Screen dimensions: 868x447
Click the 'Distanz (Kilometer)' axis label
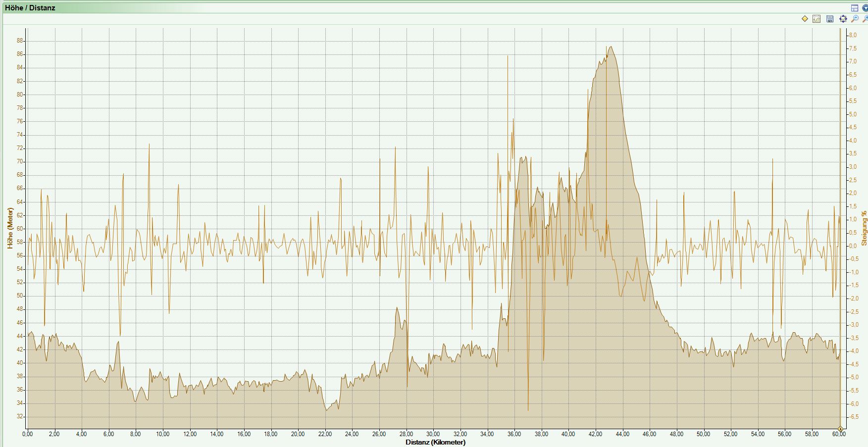[435, 442]
